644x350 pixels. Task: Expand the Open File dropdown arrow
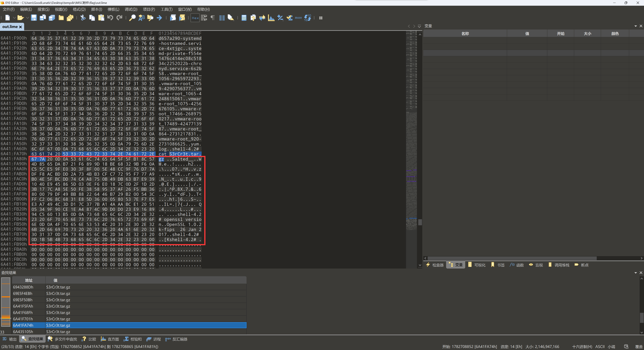click(28, 18)
